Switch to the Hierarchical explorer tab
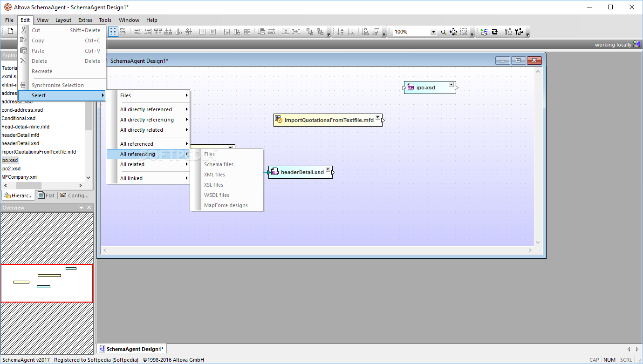 18,195
